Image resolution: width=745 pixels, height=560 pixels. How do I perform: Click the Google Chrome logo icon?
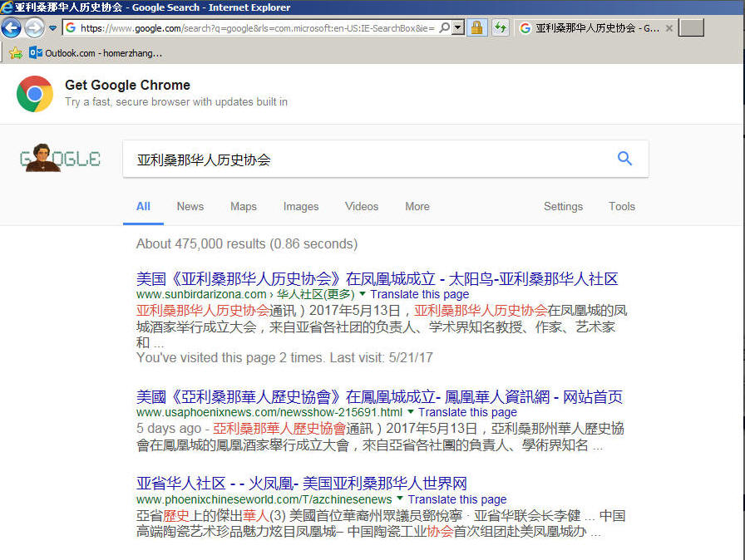coord(35,94)
